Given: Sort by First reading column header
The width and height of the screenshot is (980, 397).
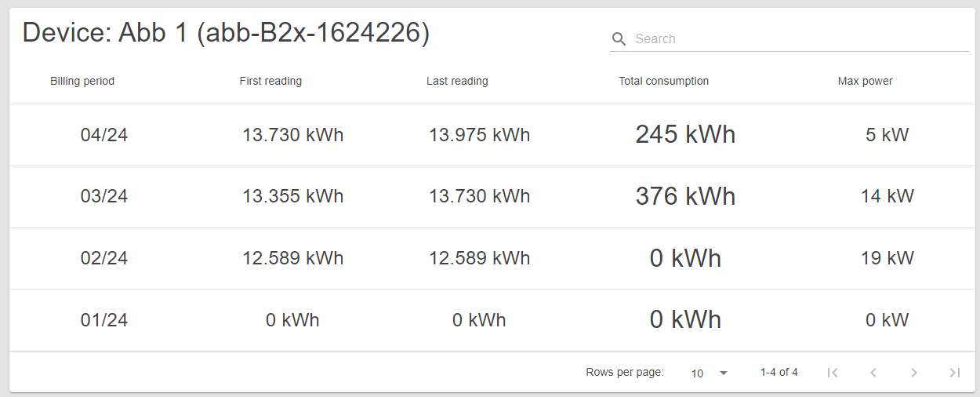Looking at the screenshot, I should (x=270, y=81).
